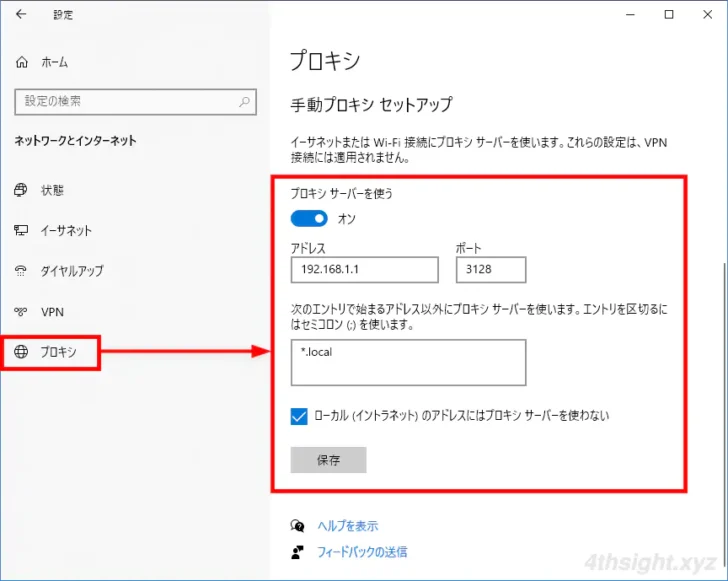
Task: Click the search magnifier icon
Action: pos(244,102)
